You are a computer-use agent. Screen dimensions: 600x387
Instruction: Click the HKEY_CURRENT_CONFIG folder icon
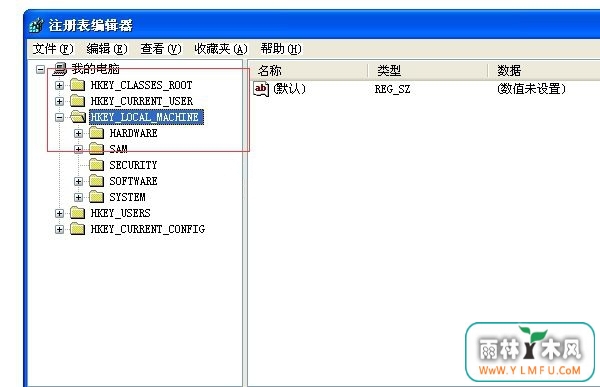tap(78, 229)
